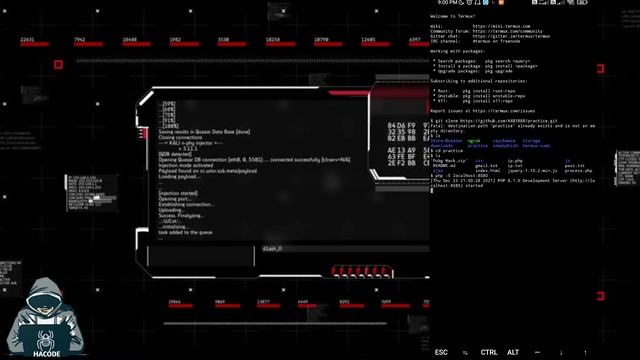Tap the down arrow extra key
Image resolution: width=640 pixels, height=360 pixels.
[561, 353]
